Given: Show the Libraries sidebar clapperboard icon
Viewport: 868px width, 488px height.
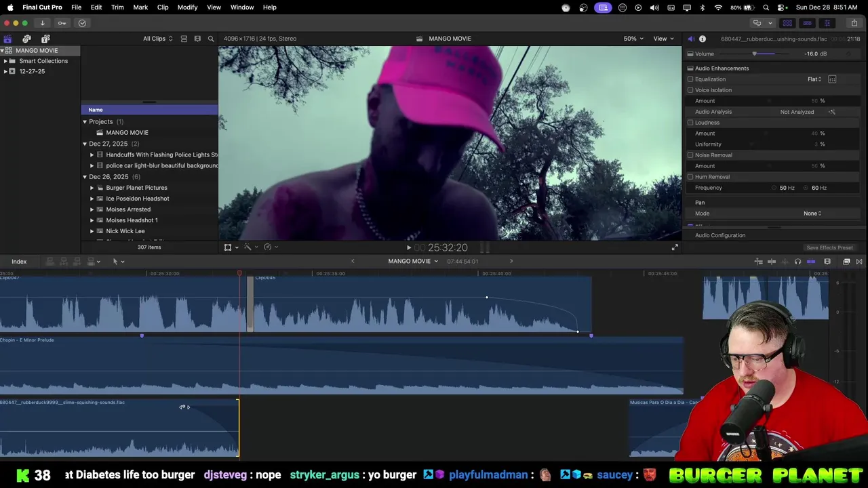Looking at the screenshot, I should coord(7,39).
